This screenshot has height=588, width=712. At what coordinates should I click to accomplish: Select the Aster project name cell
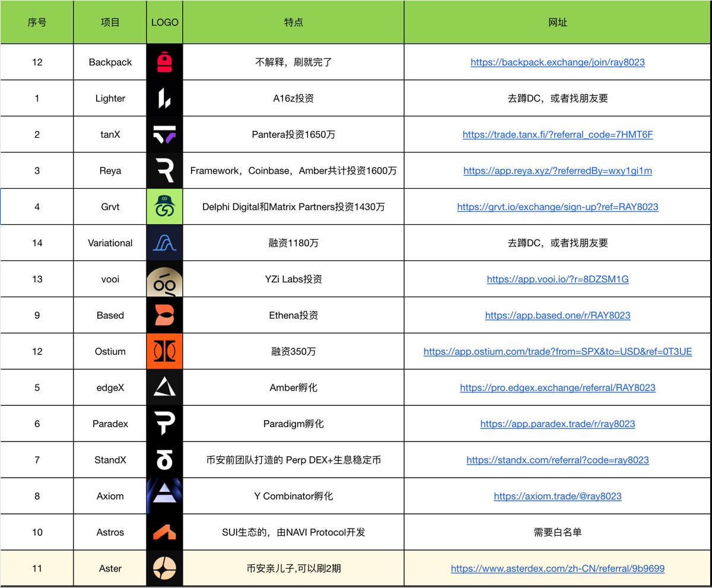coord(110,569)
